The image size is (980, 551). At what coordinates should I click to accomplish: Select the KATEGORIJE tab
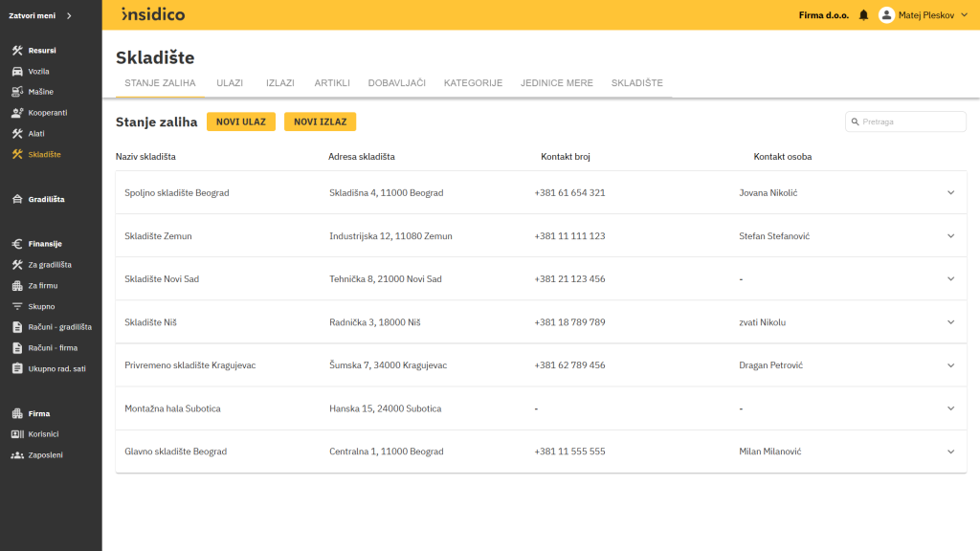tap(473, 83)
